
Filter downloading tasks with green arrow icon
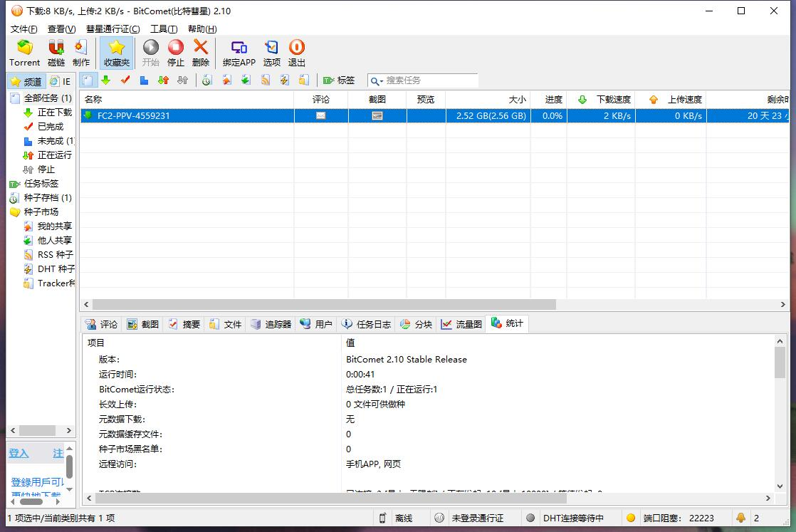pos(105,80)
